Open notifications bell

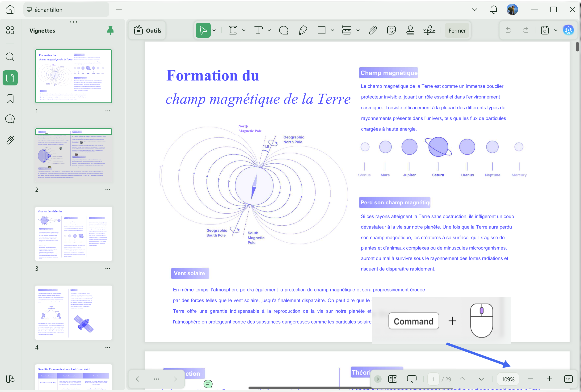493,10
